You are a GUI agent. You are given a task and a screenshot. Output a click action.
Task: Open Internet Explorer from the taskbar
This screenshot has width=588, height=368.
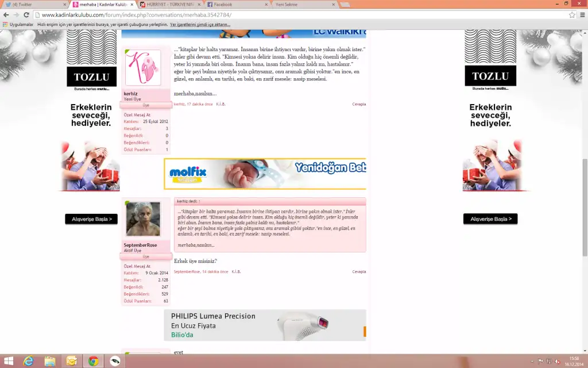pos(28,361)
